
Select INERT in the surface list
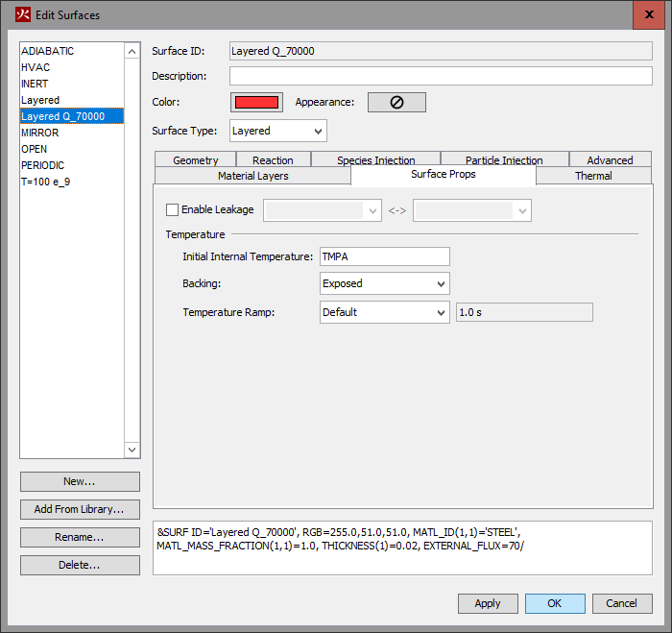pos(72,84)
